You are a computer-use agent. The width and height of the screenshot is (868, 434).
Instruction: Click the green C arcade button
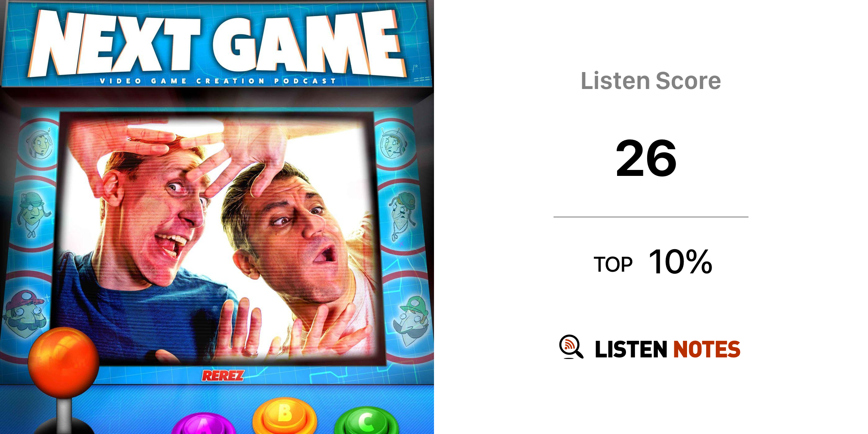coord(366,420)
